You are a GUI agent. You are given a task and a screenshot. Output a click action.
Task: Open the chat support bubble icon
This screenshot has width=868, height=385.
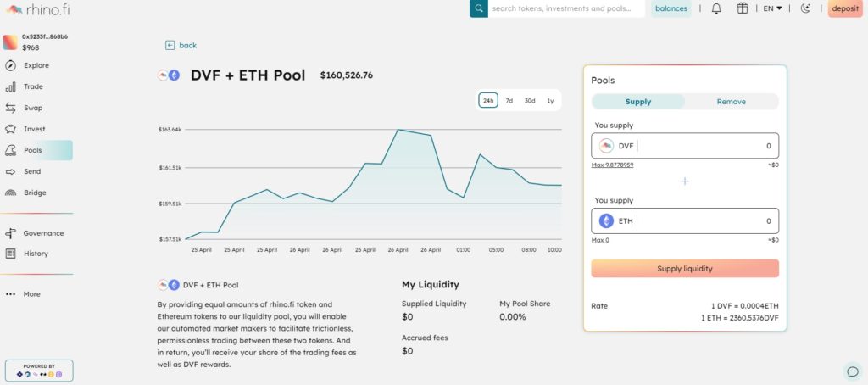coord(852,371)
